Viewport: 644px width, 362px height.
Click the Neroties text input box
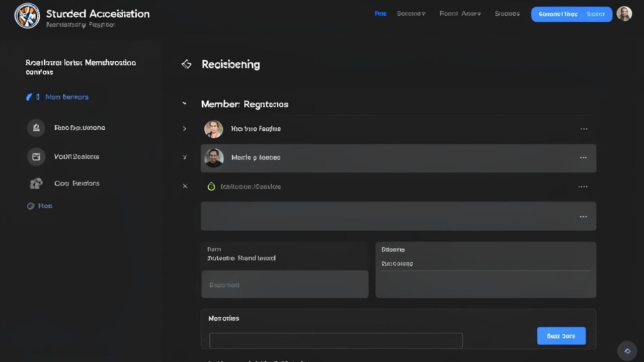tap(336, 340)
